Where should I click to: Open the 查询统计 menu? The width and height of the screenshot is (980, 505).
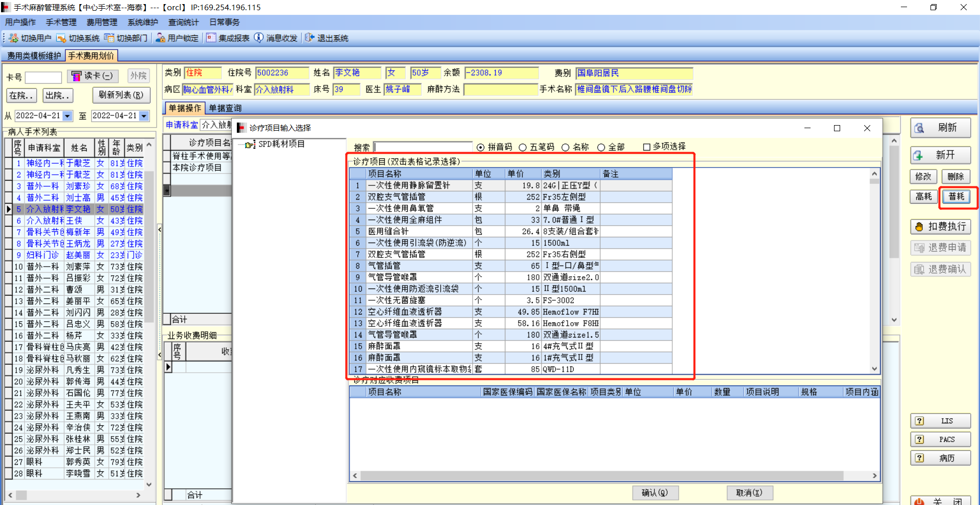coord(184,22)
